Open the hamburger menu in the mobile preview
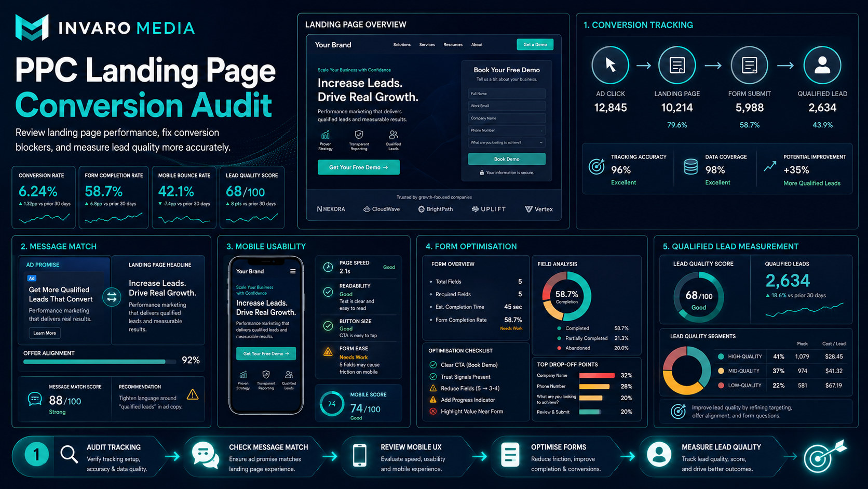This screenshot has width=868, height=489. pos(293,271)
